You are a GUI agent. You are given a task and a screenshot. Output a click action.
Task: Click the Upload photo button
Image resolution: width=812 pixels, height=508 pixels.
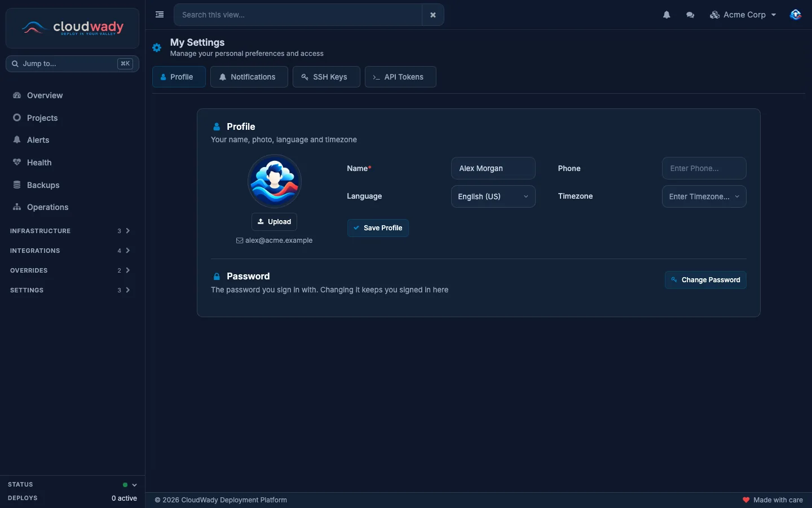[274, 222]
